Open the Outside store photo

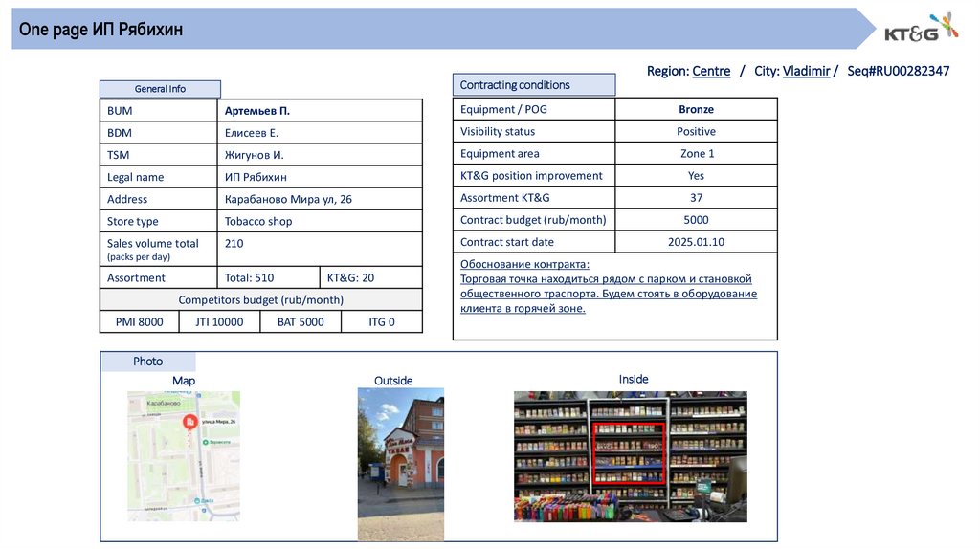(401, 464)
